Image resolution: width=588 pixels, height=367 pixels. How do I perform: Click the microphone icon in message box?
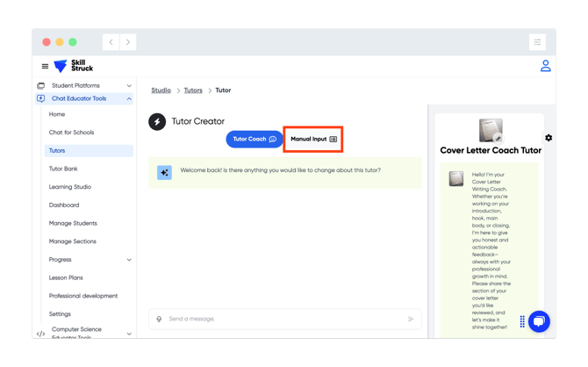159,319
